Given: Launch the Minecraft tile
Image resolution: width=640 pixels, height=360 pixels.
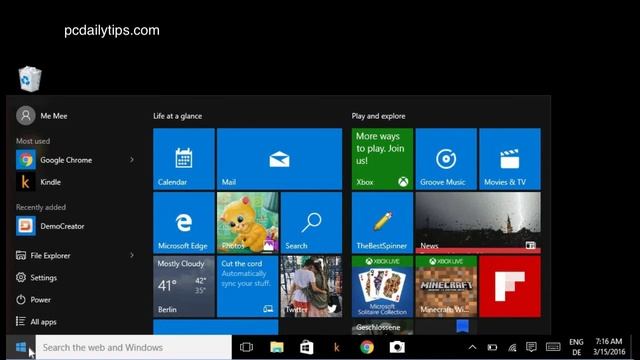Looking at the screenshot, I should (446, 287).
